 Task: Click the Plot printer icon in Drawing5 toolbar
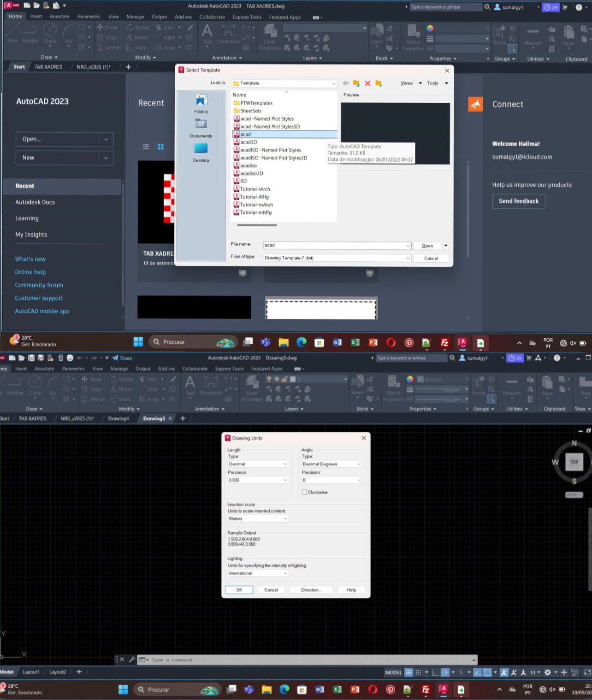tap(70, 358)
